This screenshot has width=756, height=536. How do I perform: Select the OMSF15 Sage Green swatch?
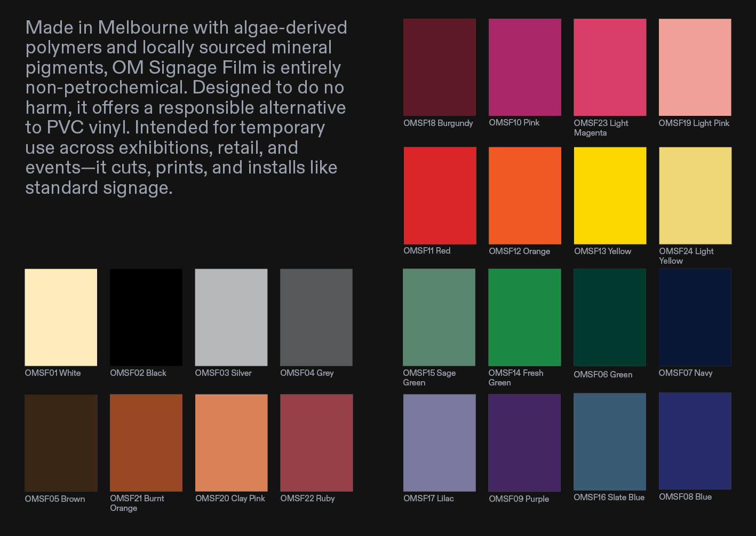point(439,317)
